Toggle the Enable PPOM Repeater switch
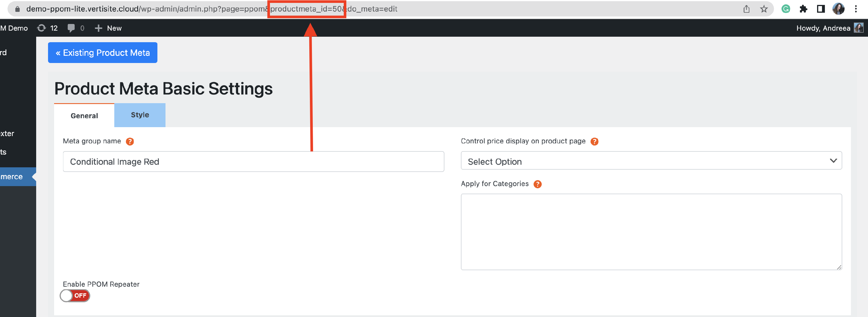 point(75,295)
